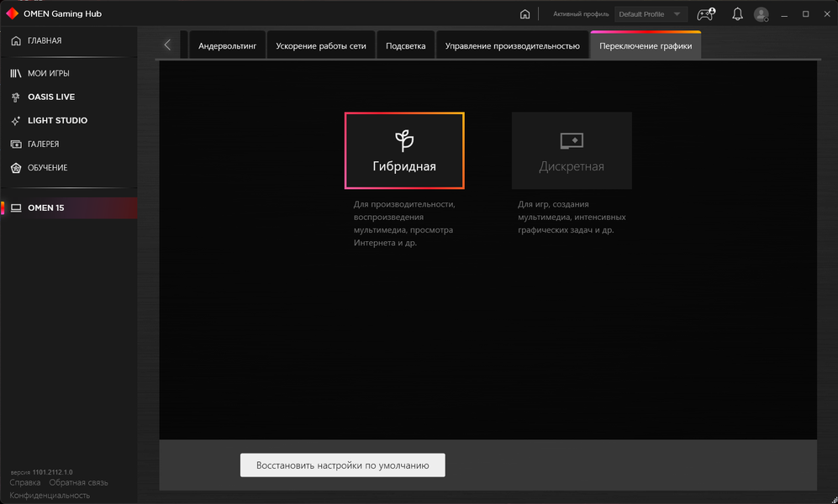Click the LIGHT STUDIO sparkle icon
The image size is (838, 504).
click(x=15, y=121)
